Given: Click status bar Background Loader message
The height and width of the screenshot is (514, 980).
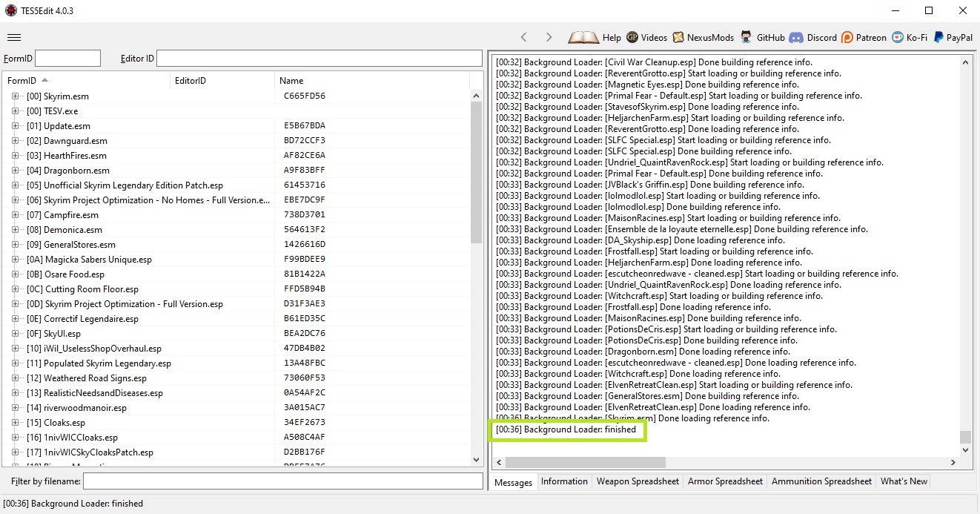Looking at the screenshot, I should click(73, 503).
